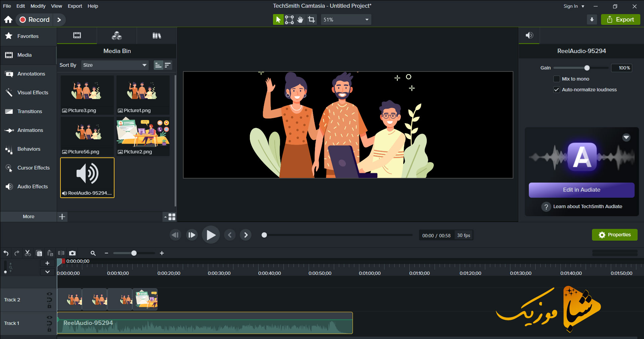The height and width of the screenshot is (339, 644).
Task: Switch to the Annotations tab
Action: click(28, 74)
